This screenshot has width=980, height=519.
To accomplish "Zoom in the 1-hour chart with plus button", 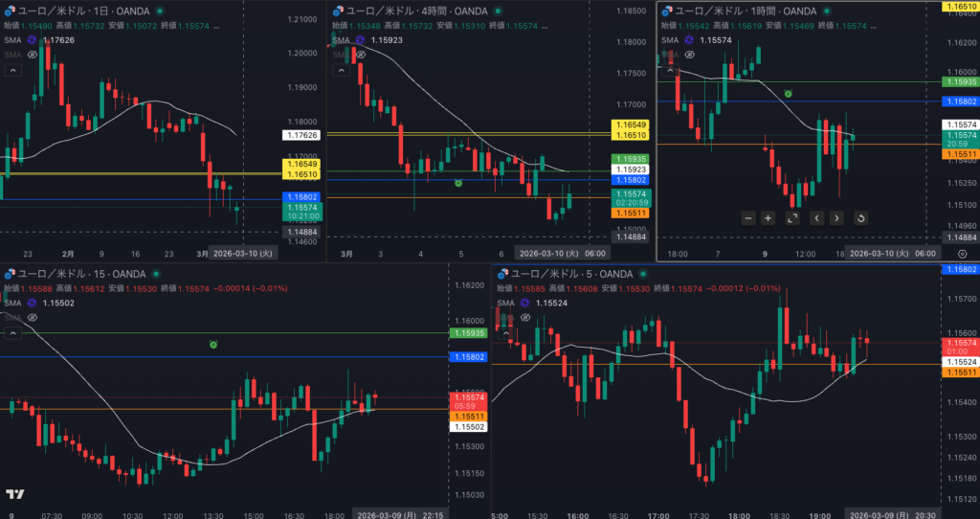I will click(x=768, y=218).
